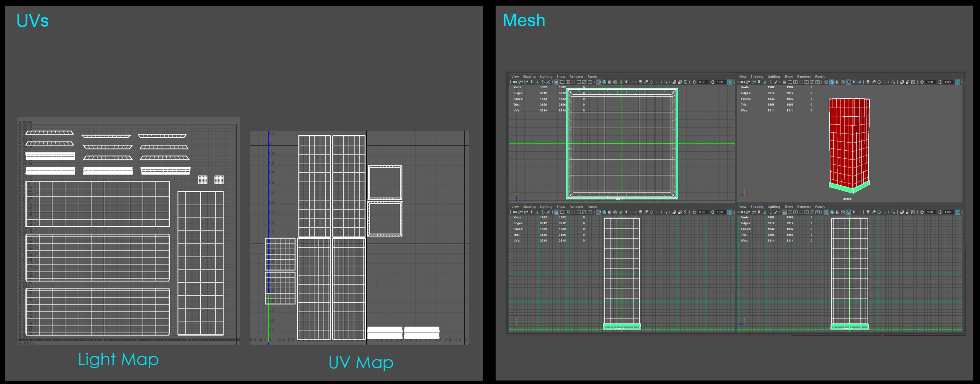The height and width of the screenshot is (384, 980).
Task: Select Wireframe shading in top-left panel
Action: (x=599, y=82)
